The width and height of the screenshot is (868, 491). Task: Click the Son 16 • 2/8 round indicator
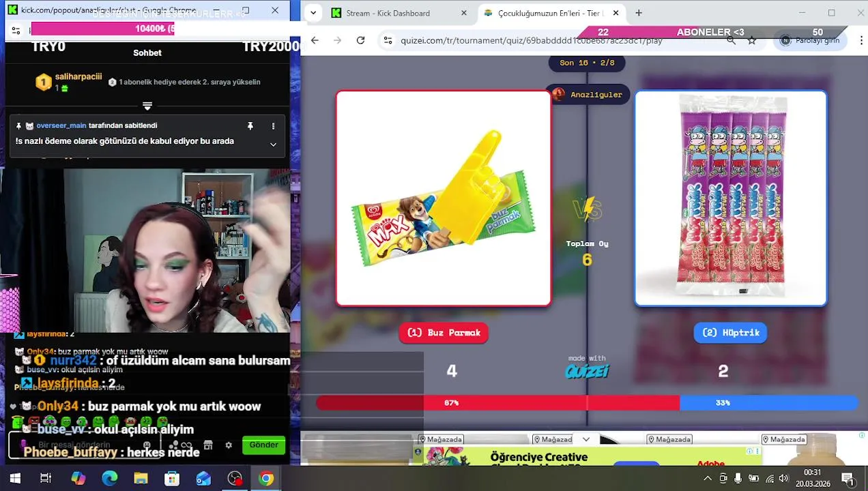pos(587,63)
